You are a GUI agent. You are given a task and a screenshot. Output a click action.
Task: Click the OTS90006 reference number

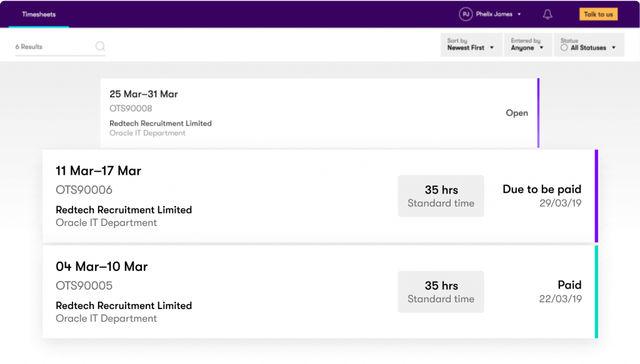point(84,190)
